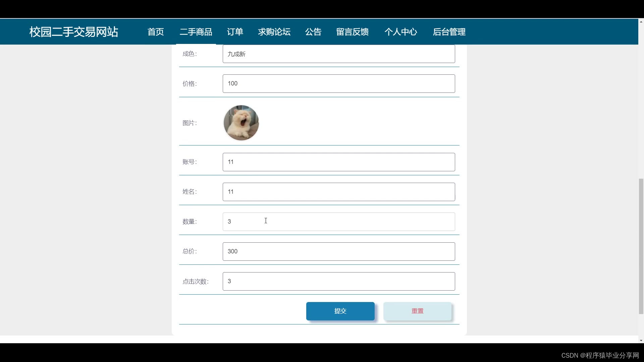This screenshot has height=362, width=644.
Task: Focus the 数量 quantity input
Action: point(339,222)
